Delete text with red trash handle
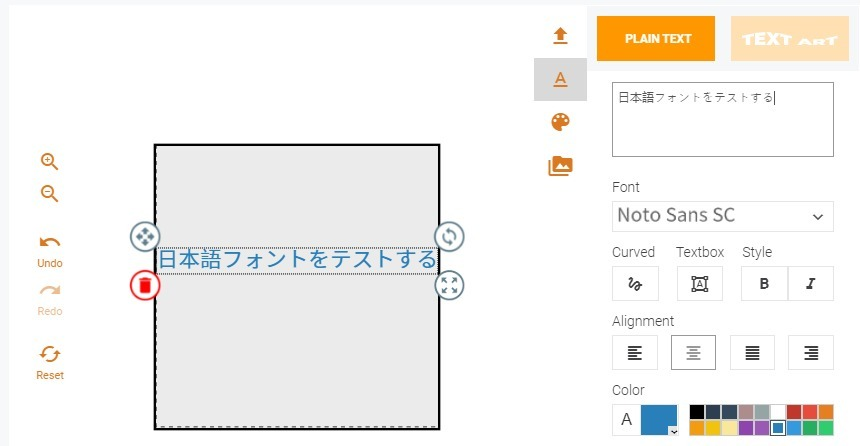 (x=145, y=285)
